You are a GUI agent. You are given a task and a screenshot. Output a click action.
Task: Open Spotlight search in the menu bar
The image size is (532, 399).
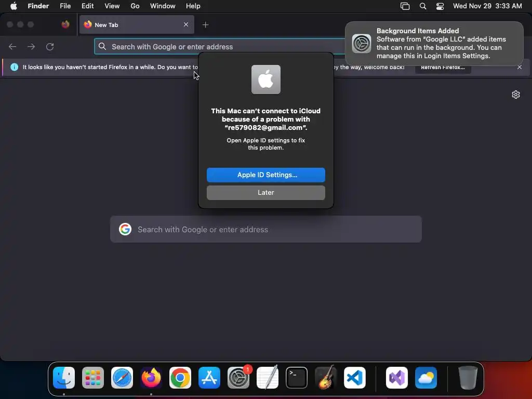point(423,6)
